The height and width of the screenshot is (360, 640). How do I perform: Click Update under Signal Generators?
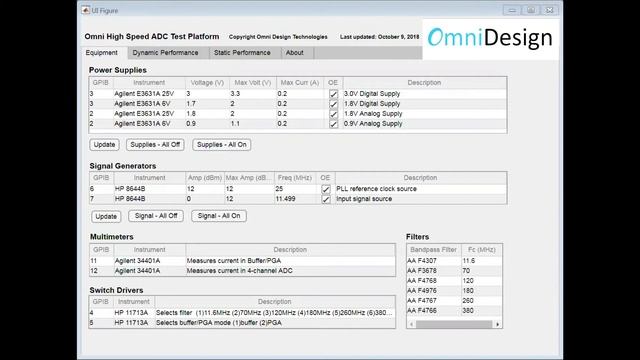click(106, 216)
